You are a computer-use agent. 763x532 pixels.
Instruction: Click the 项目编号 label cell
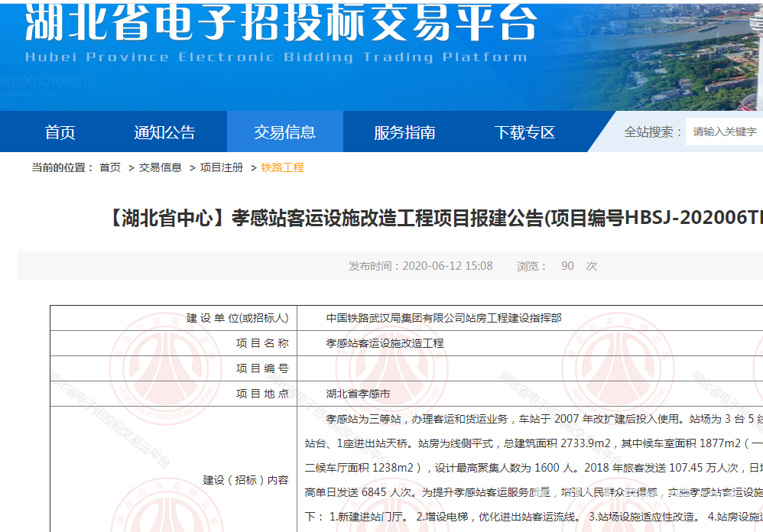174,368
